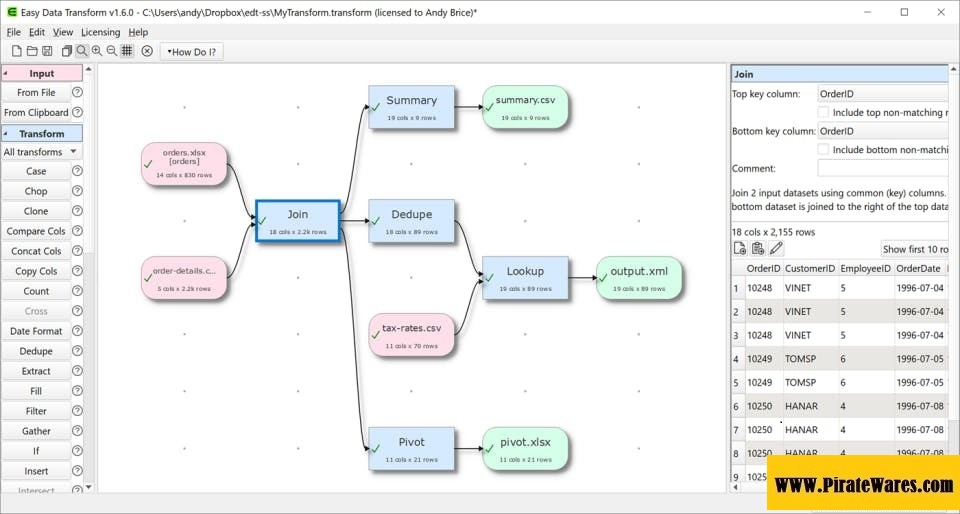Open the File menu

tap(13, 32)
